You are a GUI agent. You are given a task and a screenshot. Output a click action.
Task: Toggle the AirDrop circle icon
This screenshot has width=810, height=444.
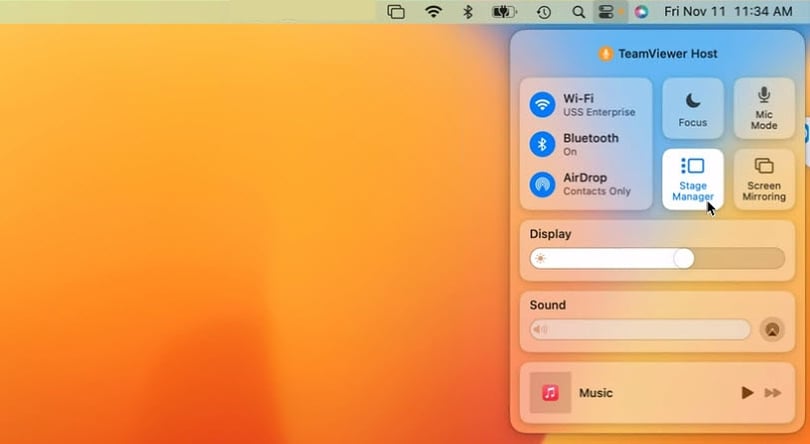point(543,184)
